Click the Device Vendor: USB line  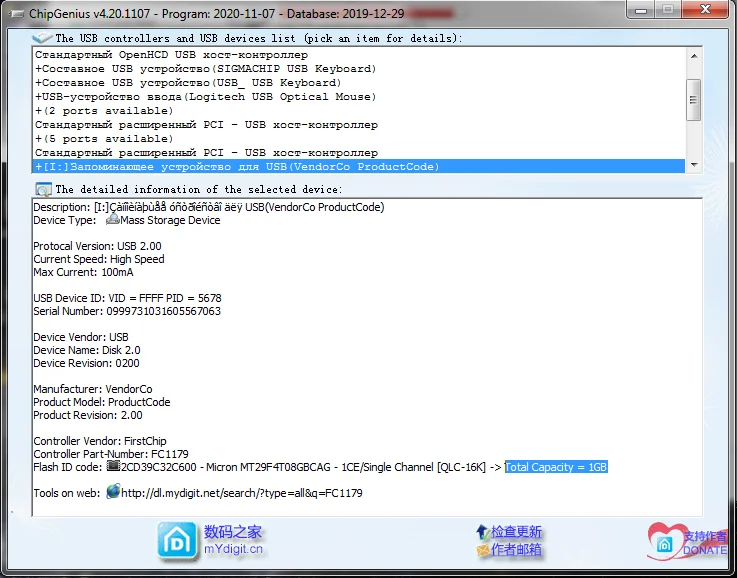pos(81,337)
